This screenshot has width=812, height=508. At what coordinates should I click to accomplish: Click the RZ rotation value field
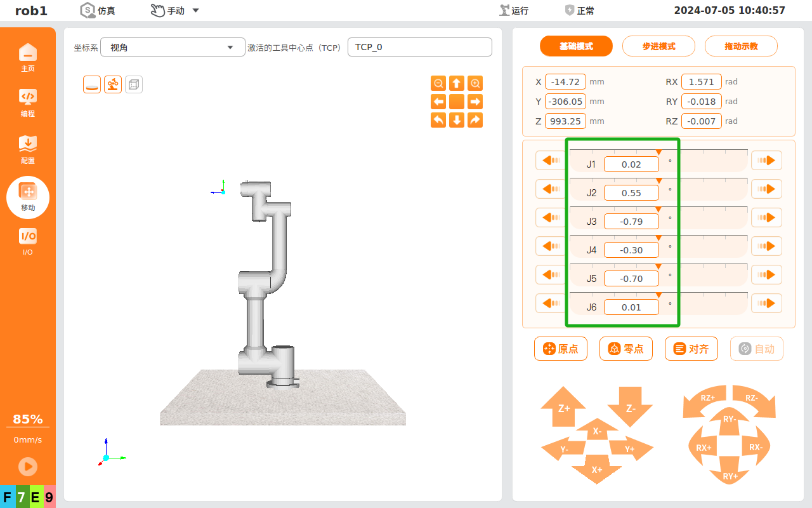click(x=702, y=121)
